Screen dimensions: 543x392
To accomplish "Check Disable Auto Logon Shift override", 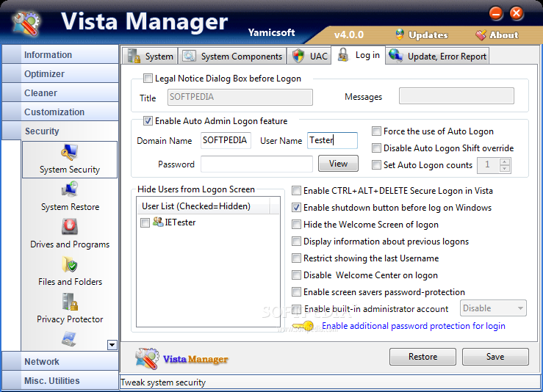I will 376,148.
